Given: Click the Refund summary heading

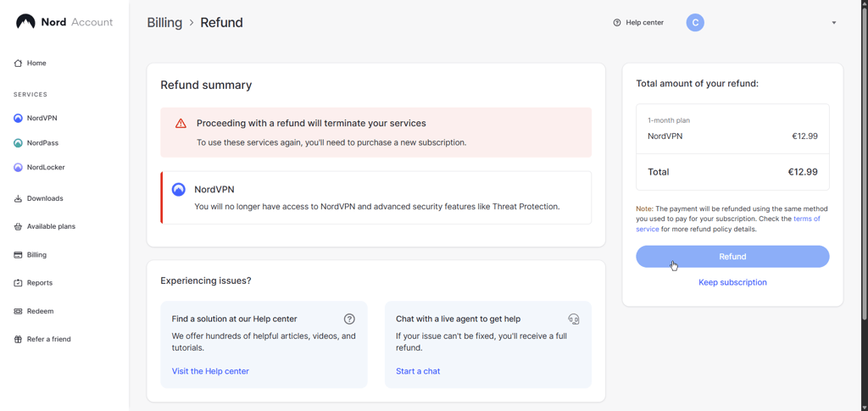Looking at the screenshot, I should 206,86.
